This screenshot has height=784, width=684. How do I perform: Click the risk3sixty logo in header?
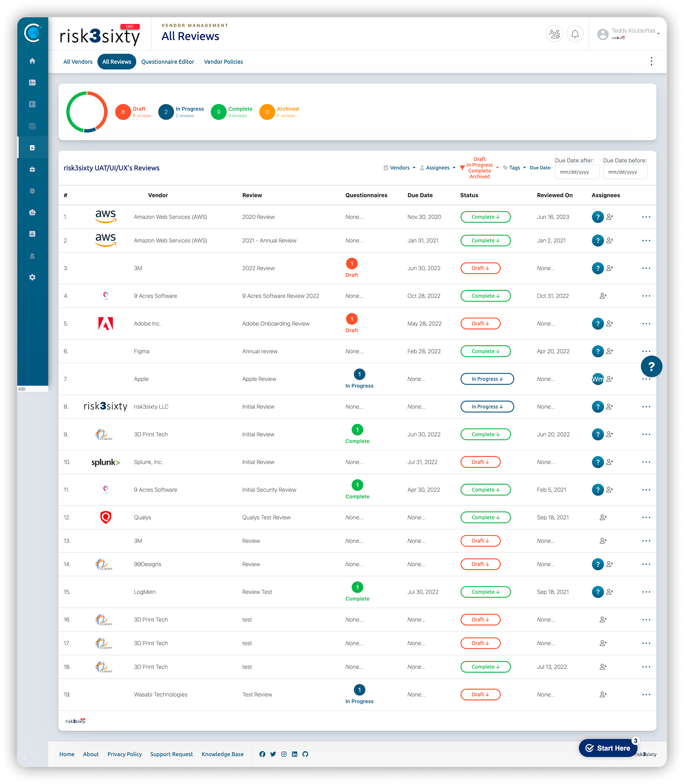(x=100, y=35)
